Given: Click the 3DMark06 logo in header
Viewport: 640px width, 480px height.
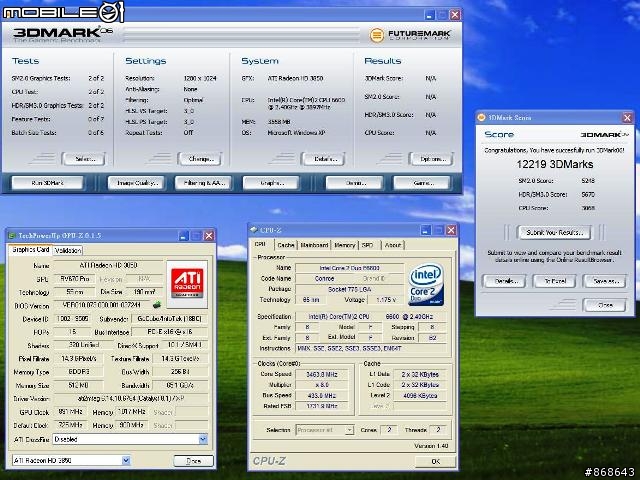Looking at the screenshot, I should pos(62,34).
